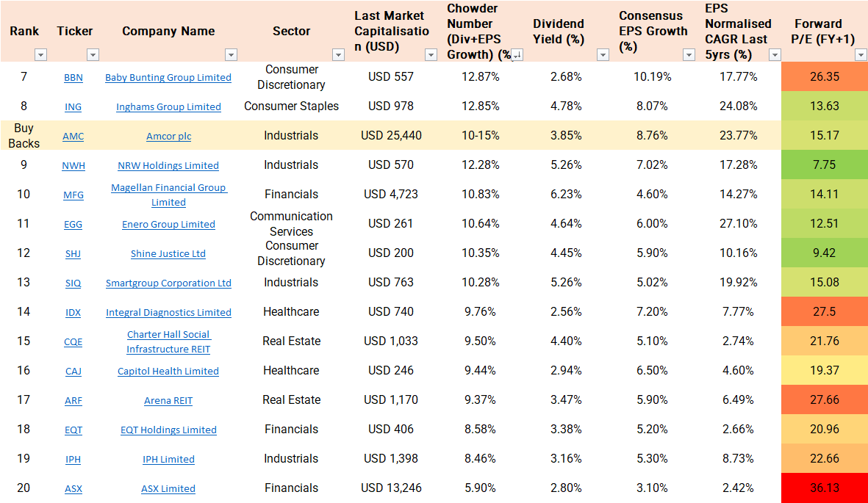
Task: Open the Dividend Yield filter dropdown
Action: pos(603,55)
